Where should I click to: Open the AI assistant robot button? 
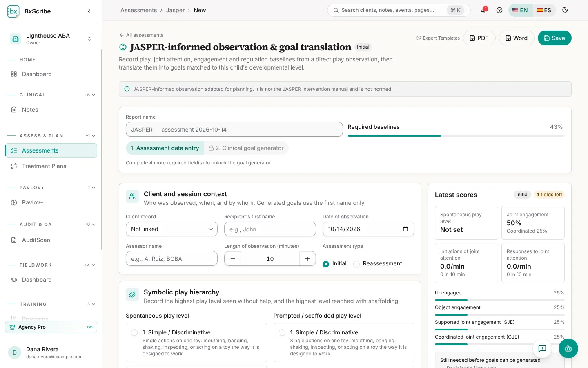click(568, 348)
